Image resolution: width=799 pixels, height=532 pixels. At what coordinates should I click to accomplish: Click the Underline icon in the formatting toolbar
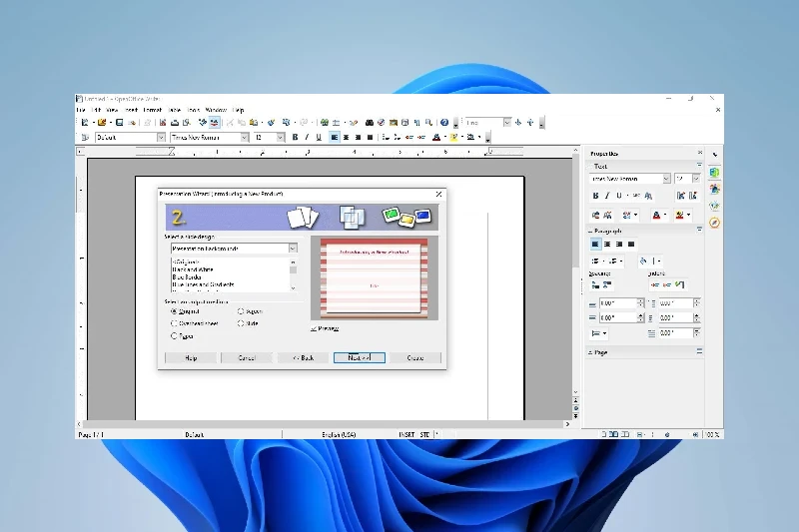click(319, 138)
